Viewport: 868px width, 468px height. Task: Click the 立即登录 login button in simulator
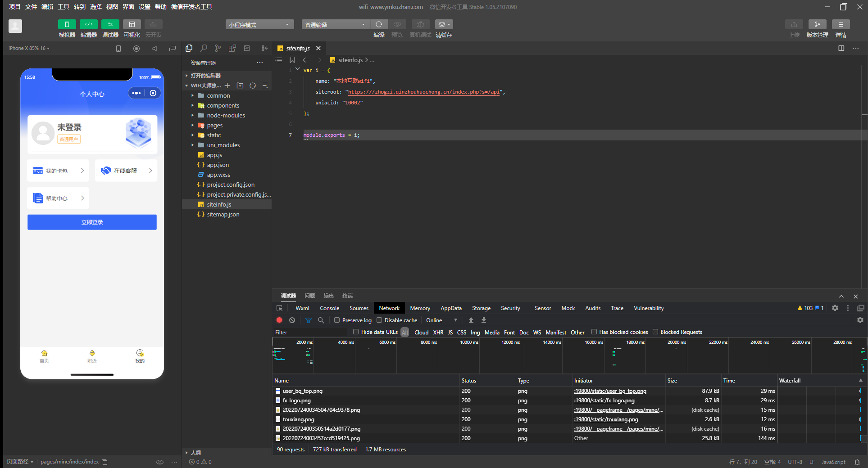click(x=92, y=222)
